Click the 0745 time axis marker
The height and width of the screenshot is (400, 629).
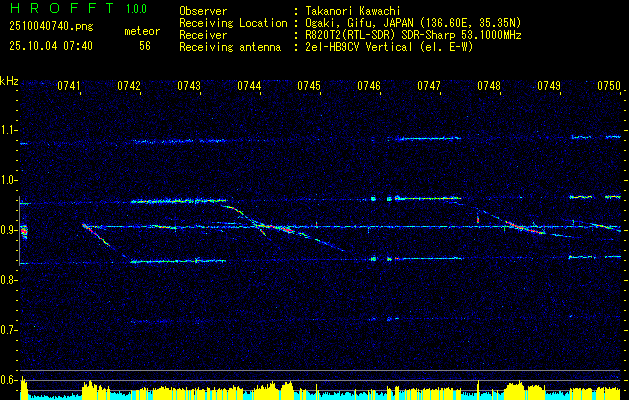coord(309,85)
